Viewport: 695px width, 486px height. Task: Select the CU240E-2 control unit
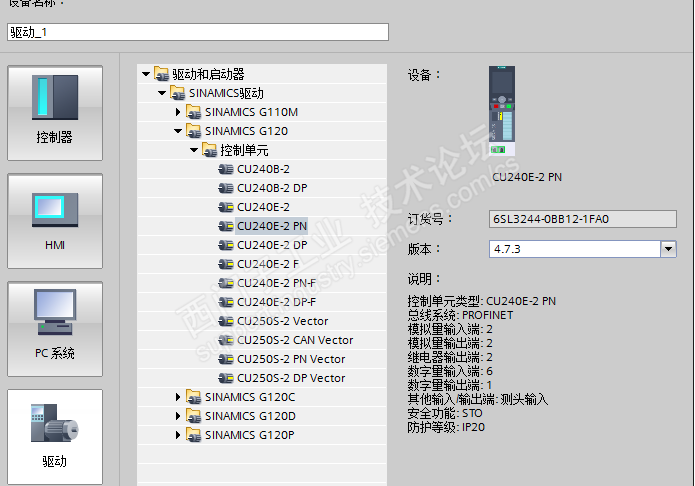tap(263, 207)
